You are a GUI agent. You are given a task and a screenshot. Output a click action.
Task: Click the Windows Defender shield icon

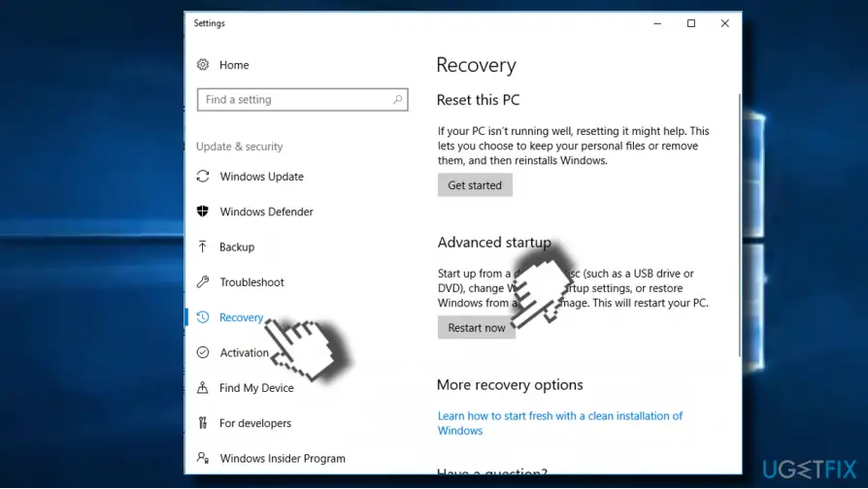203,212
